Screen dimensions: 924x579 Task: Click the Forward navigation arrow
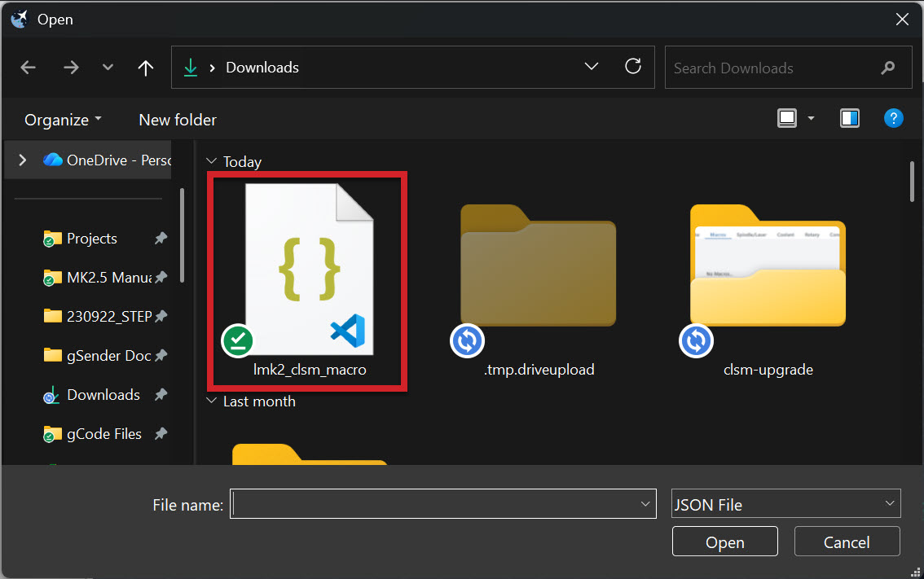pos(71,68)
